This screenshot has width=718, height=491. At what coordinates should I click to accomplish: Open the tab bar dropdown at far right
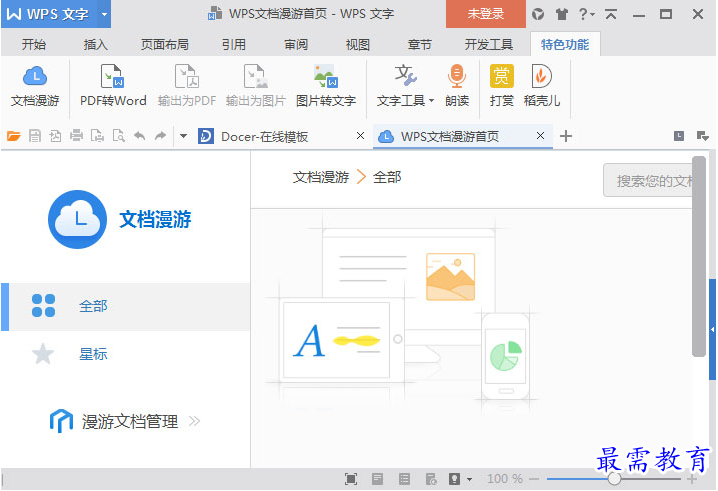click(x=702, y=136)
